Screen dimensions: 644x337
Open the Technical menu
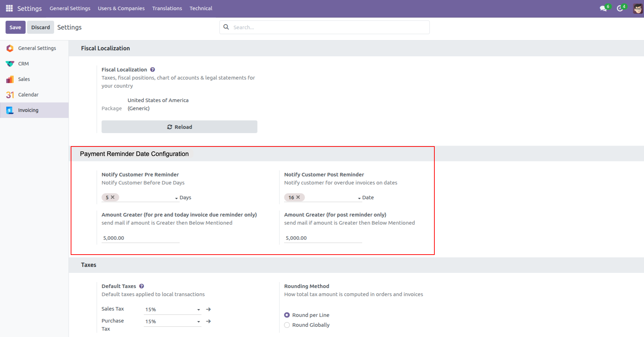(x=201, y=8)
